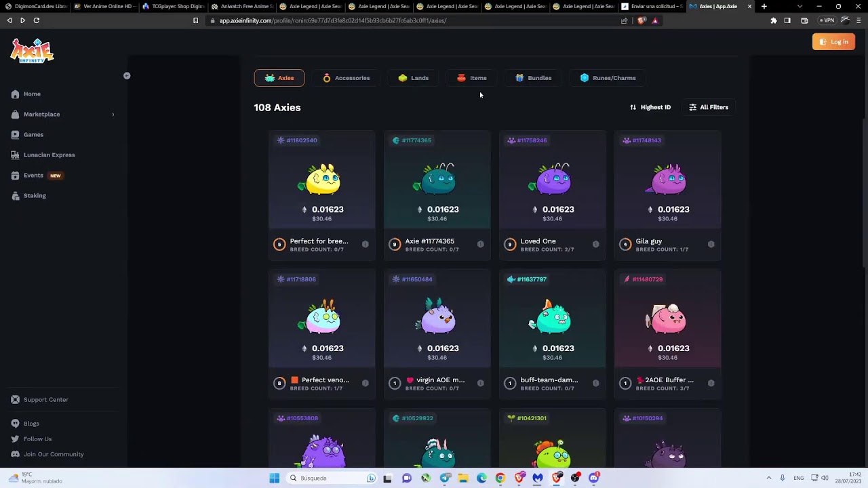Click the page vertical scrollbar

pos(865,193)
